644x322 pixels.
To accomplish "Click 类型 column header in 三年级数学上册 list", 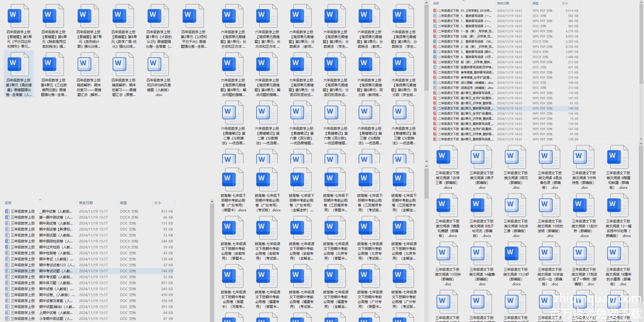I will (123, 203).
